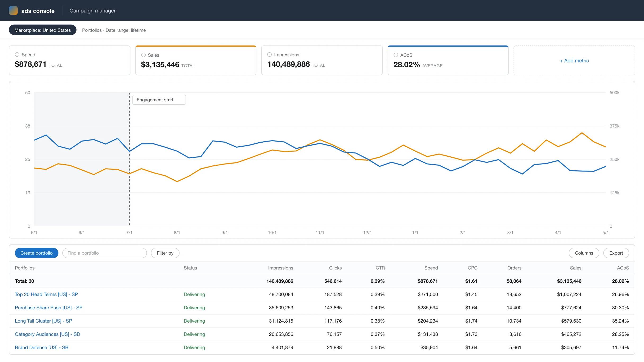Sort by the Sales column header
This screenshot has width=644, height=362.
(x=576, y=268)
